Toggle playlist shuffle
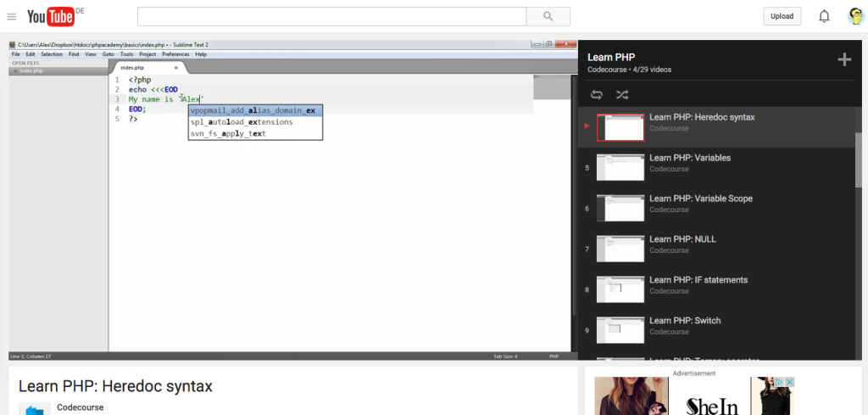The height and width of the screenshot is (415, 868). tap(622, 94)
